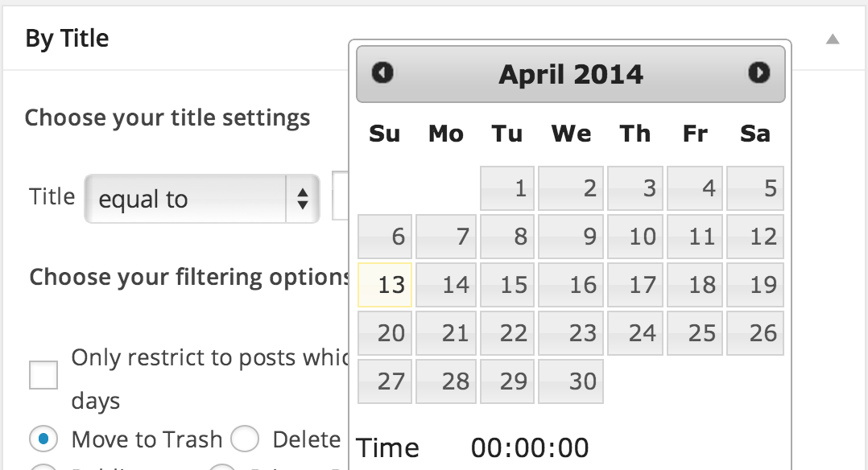
Task: Open the Title 'equal to' dropdown
Action: (201, 199)
